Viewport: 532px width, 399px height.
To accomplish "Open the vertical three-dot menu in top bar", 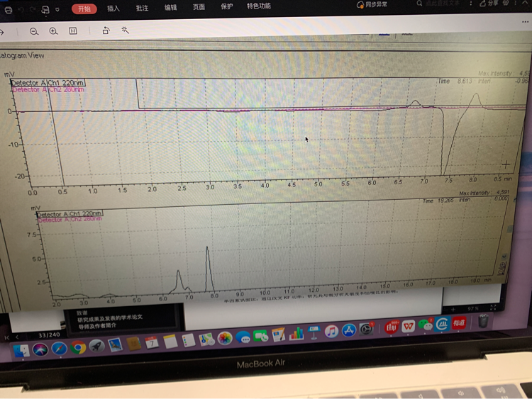I will [x=470, y=3].
